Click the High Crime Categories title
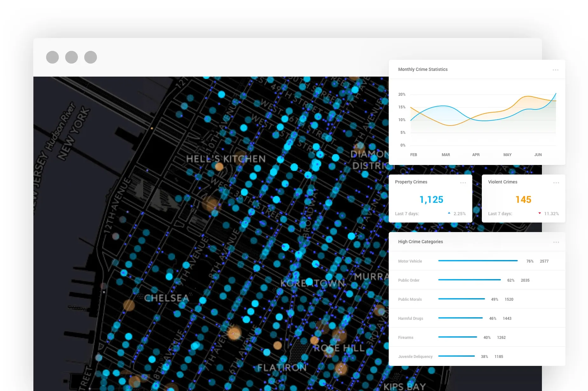588x391 pixels. tap(420, 242)
